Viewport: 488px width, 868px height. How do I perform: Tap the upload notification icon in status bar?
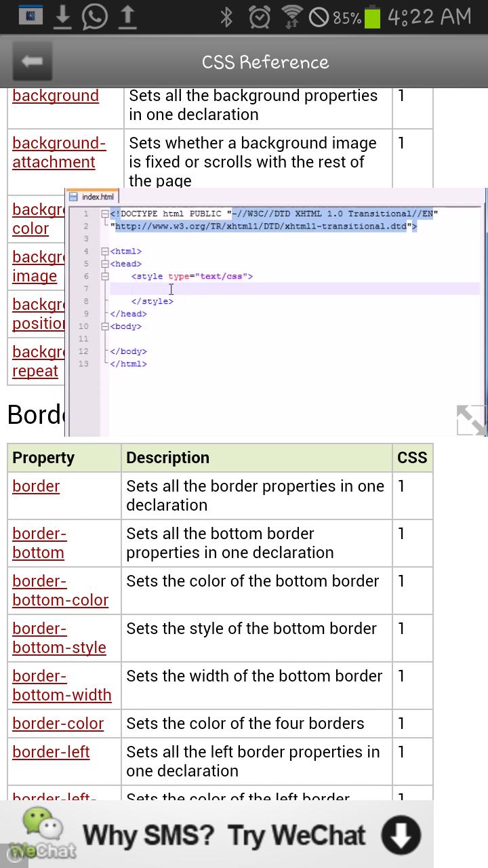pyautogui.click(x=126, y=17)
